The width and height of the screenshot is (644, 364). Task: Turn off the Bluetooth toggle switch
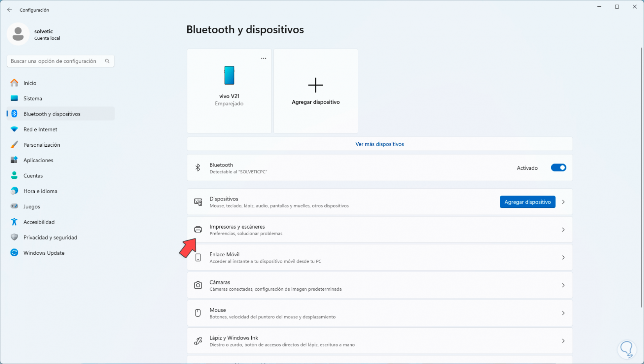pos(558,168)
